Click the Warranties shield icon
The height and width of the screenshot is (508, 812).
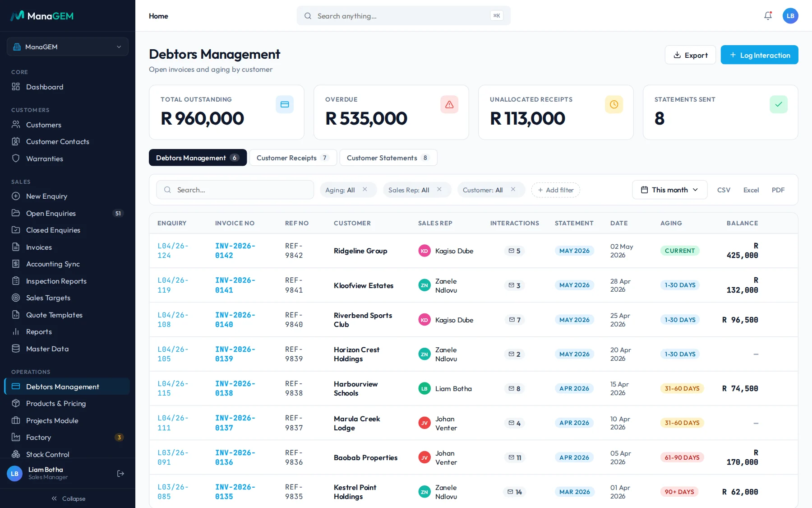pyautogui.click(x=16, y=158)
